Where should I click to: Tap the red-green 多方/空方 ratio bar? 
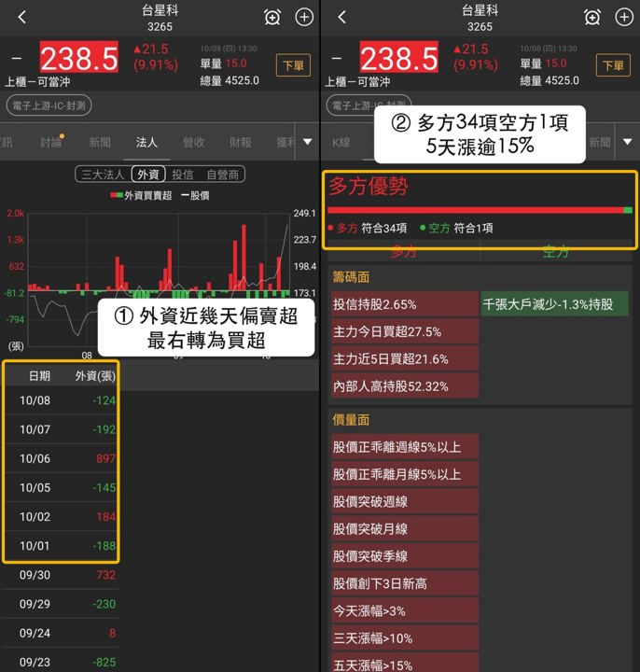coord(480,210)
